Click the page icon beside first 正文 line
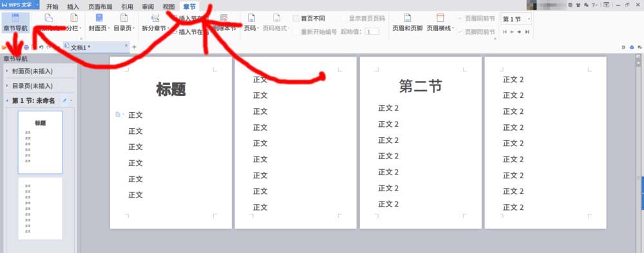This screenshot has width=644, height=253. [x=117, y=114]
